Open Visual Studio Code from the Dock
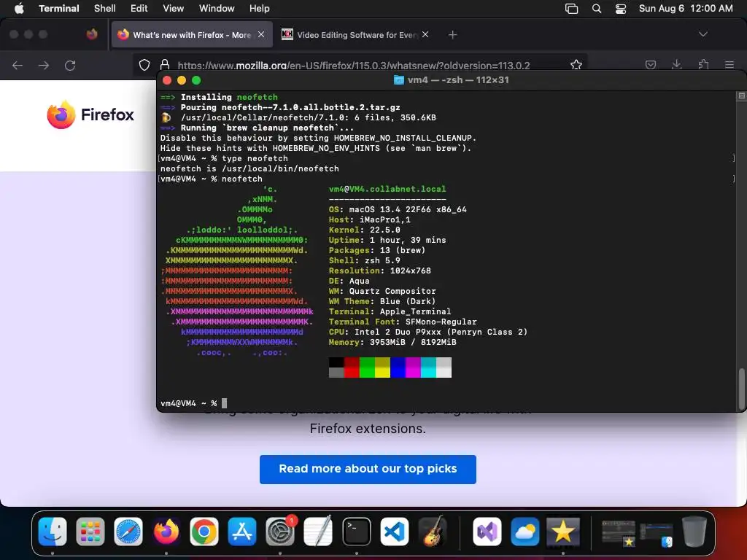The height and width of the screenshot is (560, 747). (395, 532)
